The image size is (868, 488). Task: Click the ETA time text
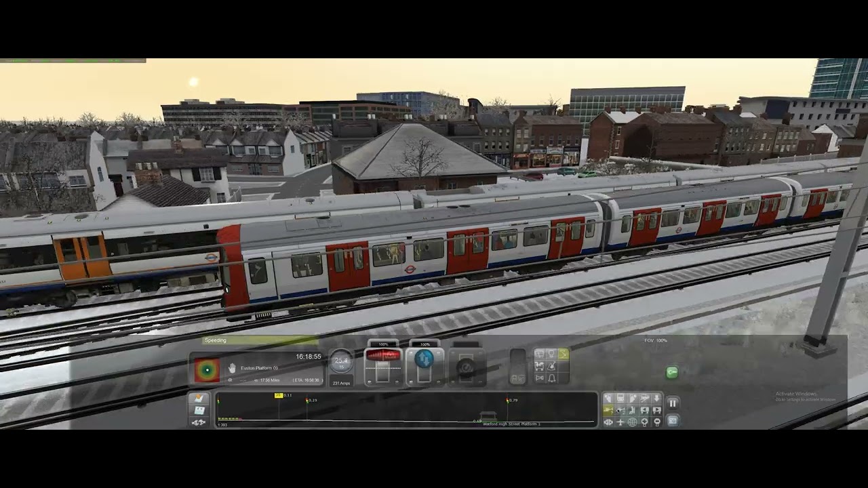[x=308, y=380]
